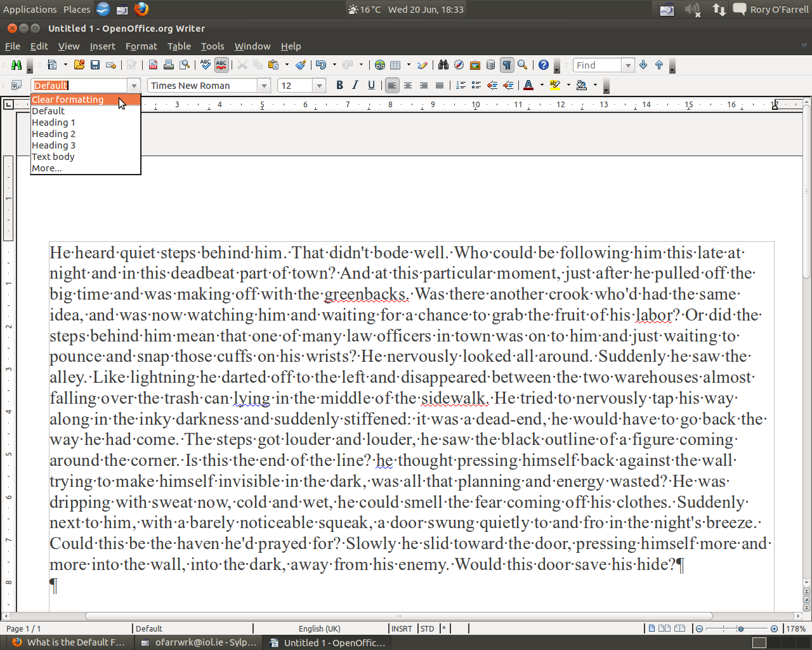Undo the last action
Screen dimensions: 812x650
(x=321, y=65)
